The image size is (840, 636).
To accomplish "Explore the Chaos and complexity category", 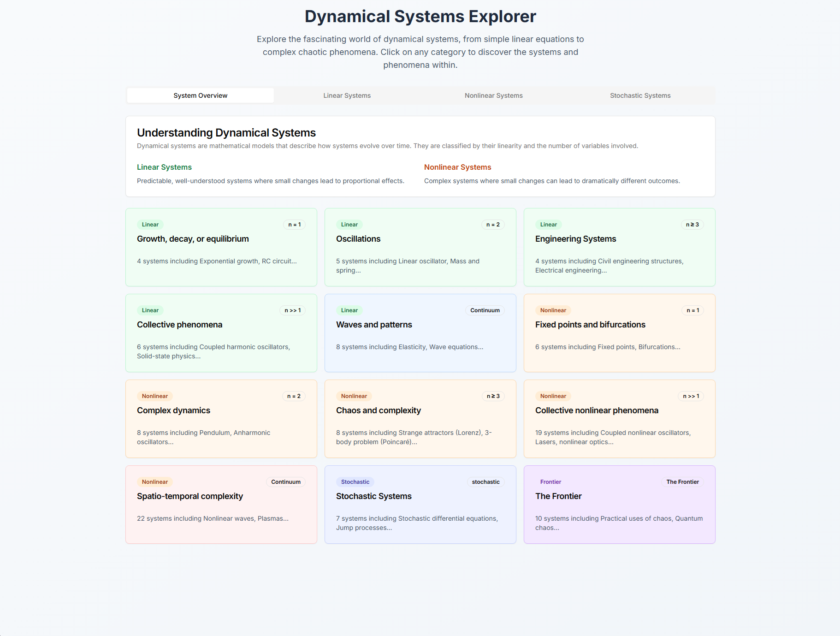I will 420,419.
